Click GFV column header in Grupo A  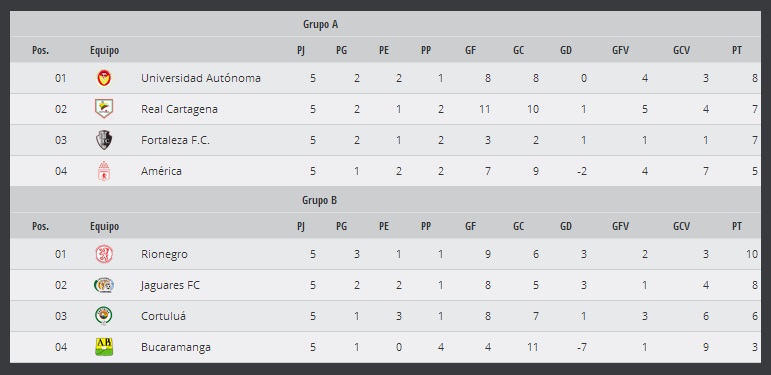point(621,50)
